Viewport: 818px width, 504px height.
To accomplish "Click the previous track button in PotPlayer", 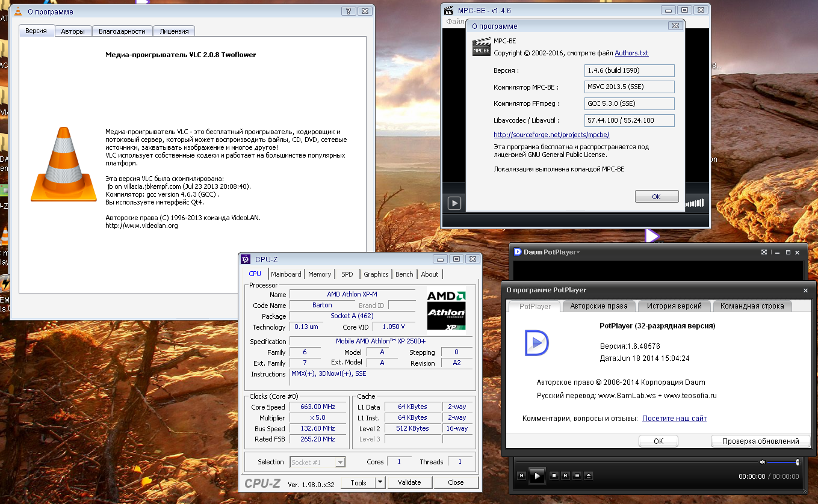I will point(522,476).
